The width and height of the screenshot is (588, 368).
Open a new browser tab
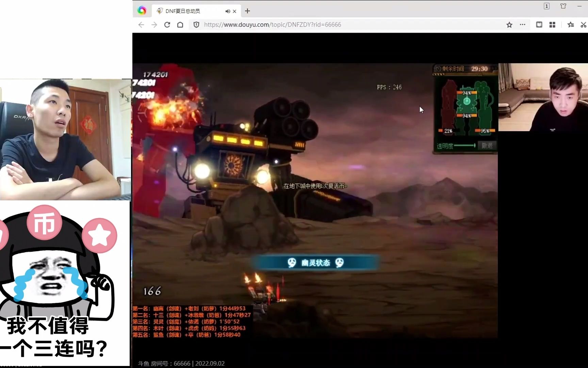coord(247,11)
